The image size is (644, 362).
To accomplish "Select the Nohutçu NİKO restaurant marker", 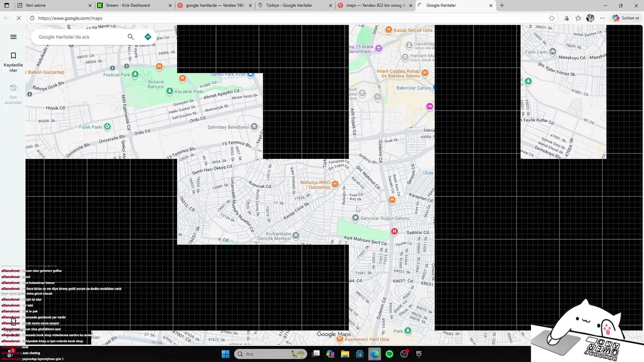I will pyautogui.click(x=335, y=184).
